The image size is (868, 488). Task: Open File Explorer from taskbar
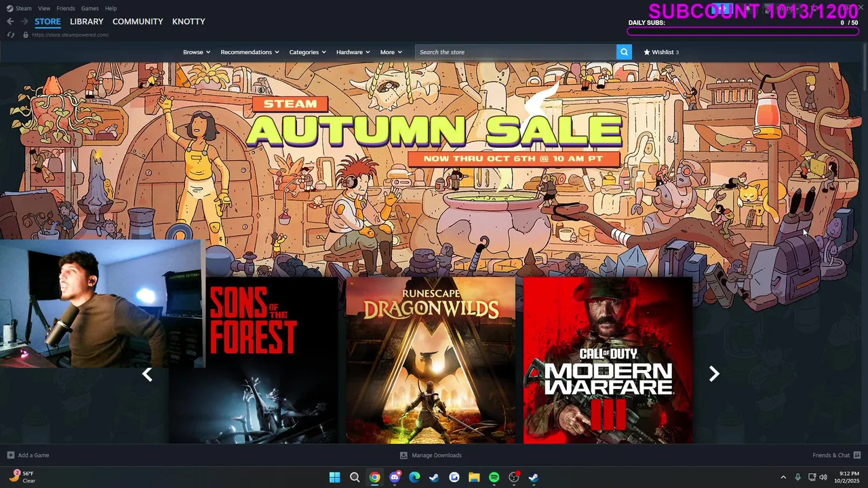474,477
